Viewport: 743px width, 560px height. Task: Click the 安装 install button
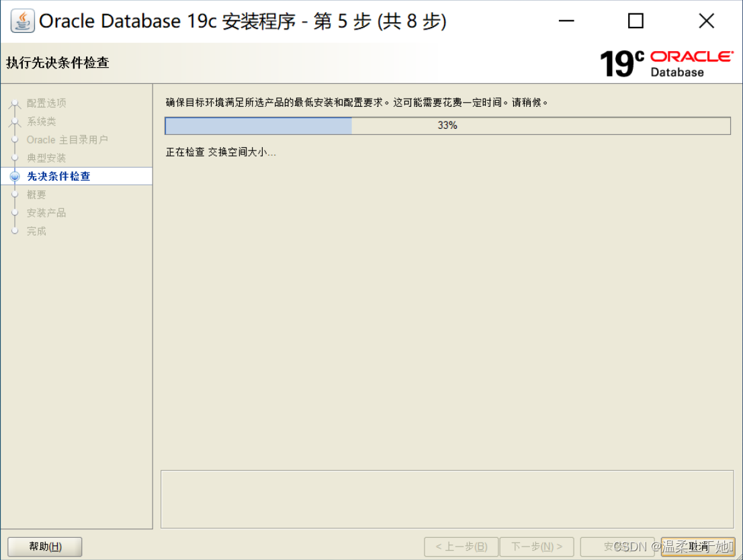pyautogui.click(x=617, y=547)
